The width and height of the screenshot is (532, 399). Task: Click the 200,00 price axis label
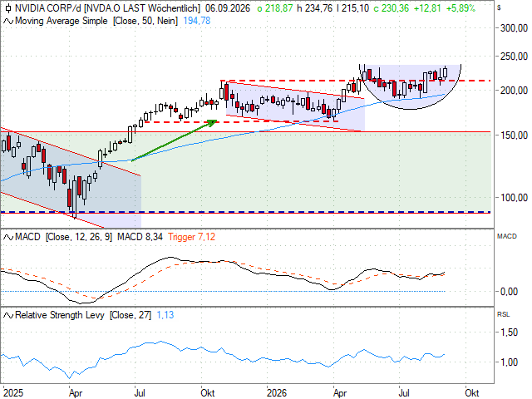pyautogui.click(x=514, y=91)
